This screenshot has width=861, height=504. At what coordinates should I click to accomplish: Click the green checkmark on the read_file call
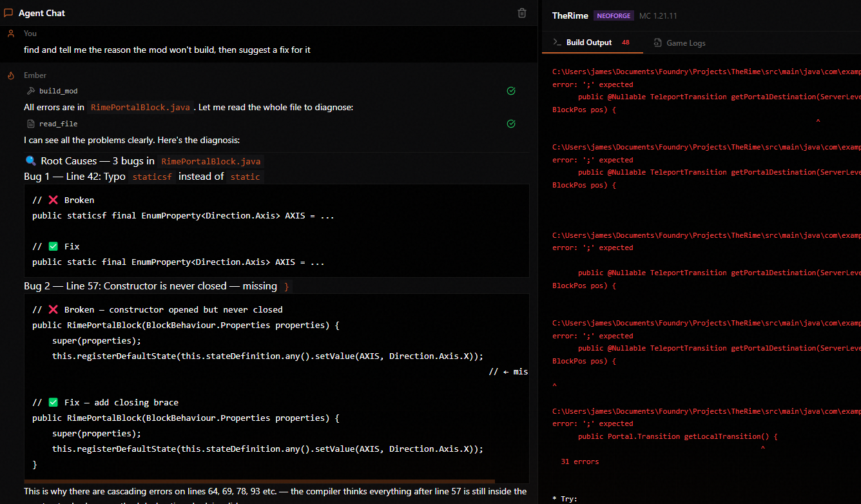click(511, 124)
